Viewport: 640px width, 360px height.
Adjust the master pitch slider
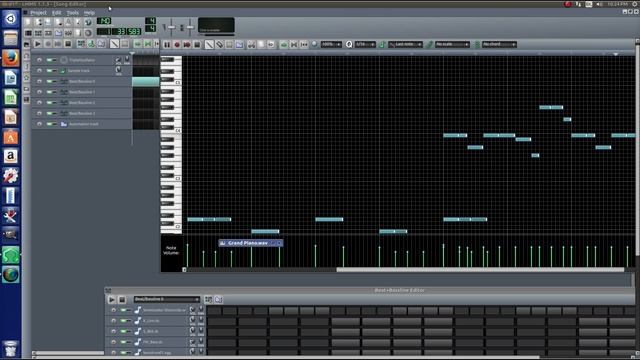[x=190, y=27]
